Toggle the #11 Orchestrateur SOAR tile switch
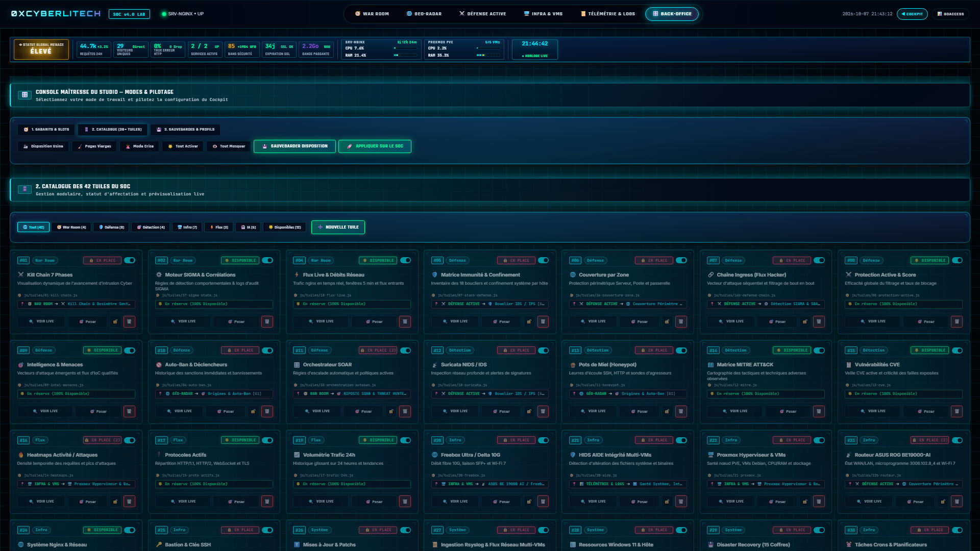This screenshot has width=980, height=551. tap(406, 350)
